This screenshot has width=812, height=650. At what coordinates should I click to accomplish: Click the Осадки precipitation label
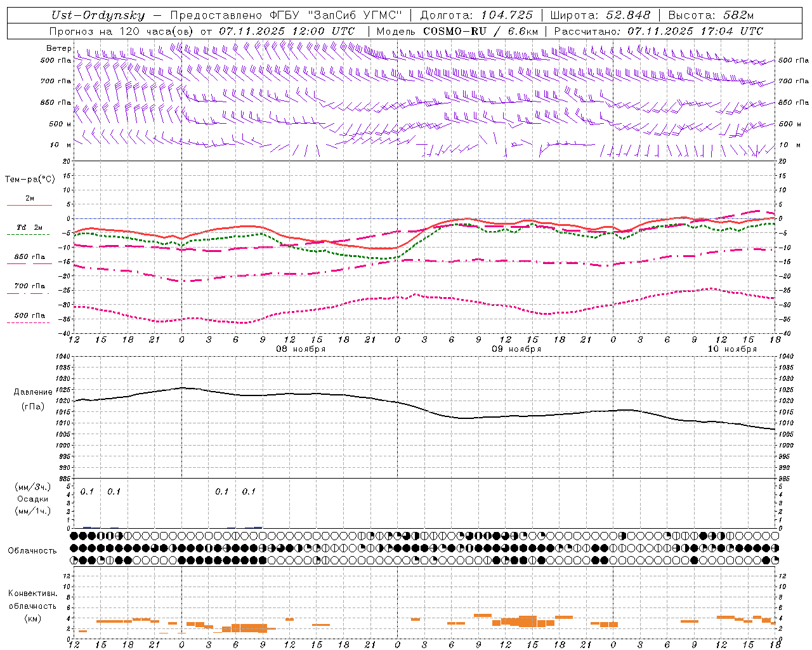point(33,499)
